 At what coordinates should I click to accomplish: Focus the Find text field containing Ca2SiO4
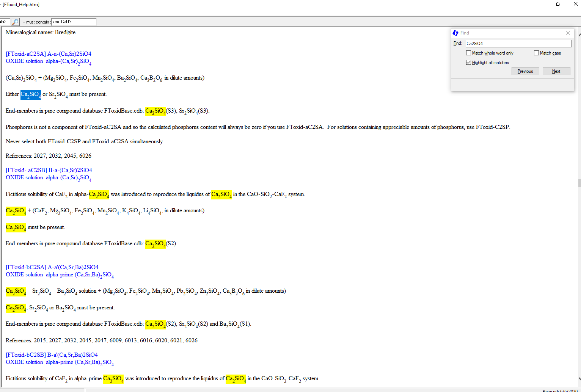point(518,44)
